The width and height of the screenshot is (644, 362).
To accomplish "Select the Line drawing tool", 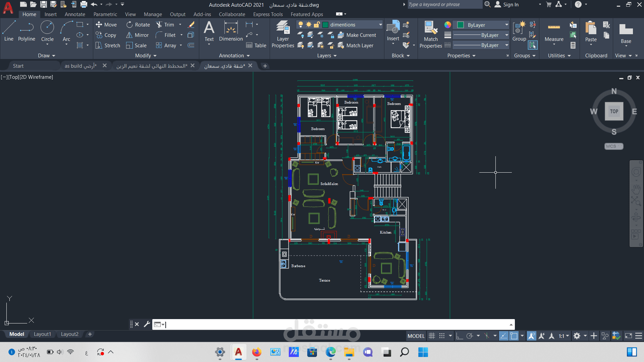I will pyautogui.click(x=9, y=31).
